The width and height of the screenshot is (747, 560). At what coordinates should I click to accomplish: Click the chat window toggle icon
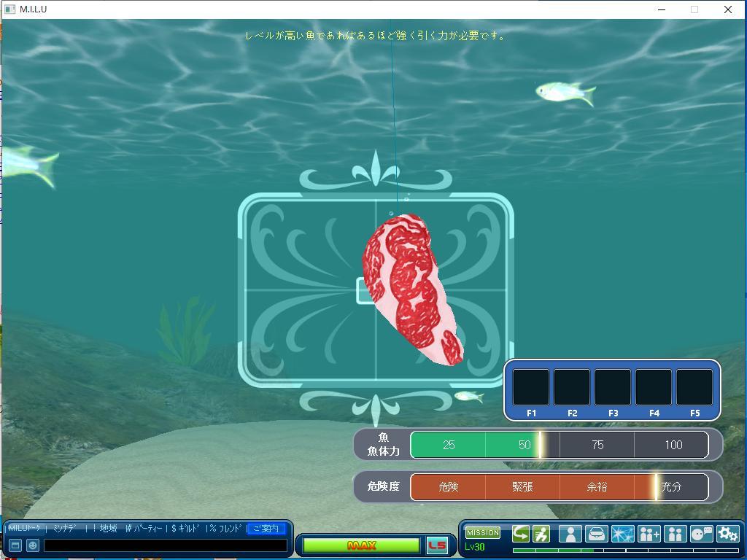15,545
